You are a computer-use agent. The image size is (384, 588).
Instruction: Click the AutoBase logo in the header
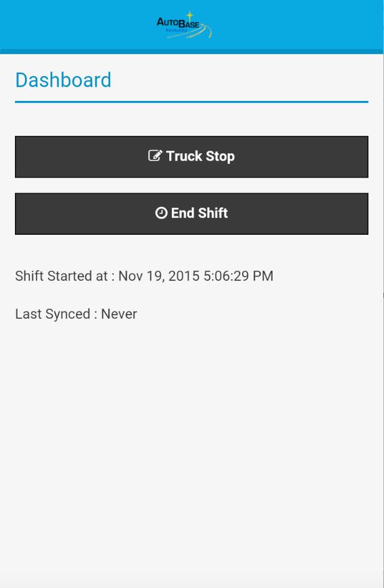point(184,26)
